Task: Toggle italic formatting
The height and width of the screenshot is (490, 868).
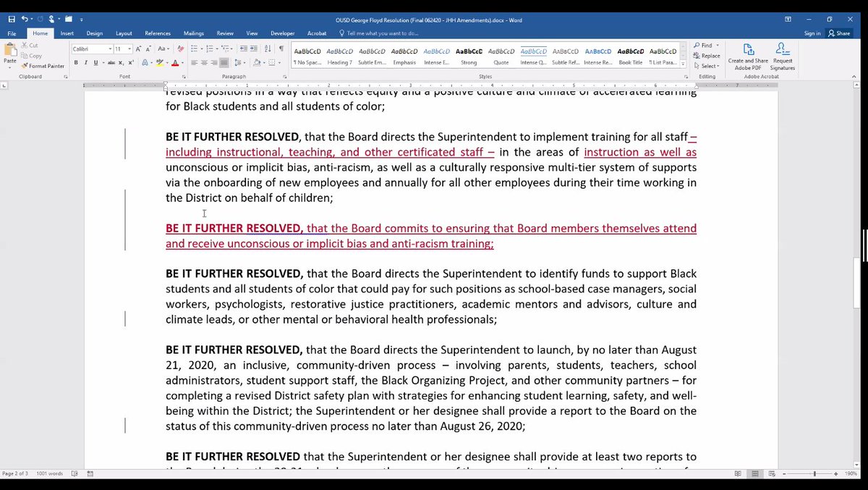Action: point(85,63)
